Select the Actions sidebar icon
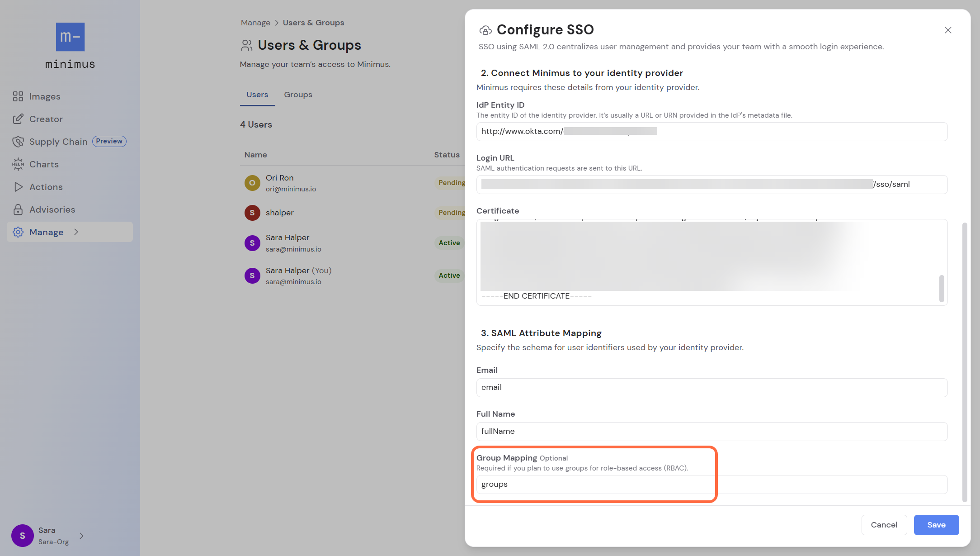Screen dimensions: 980x556 click(18, 187)
